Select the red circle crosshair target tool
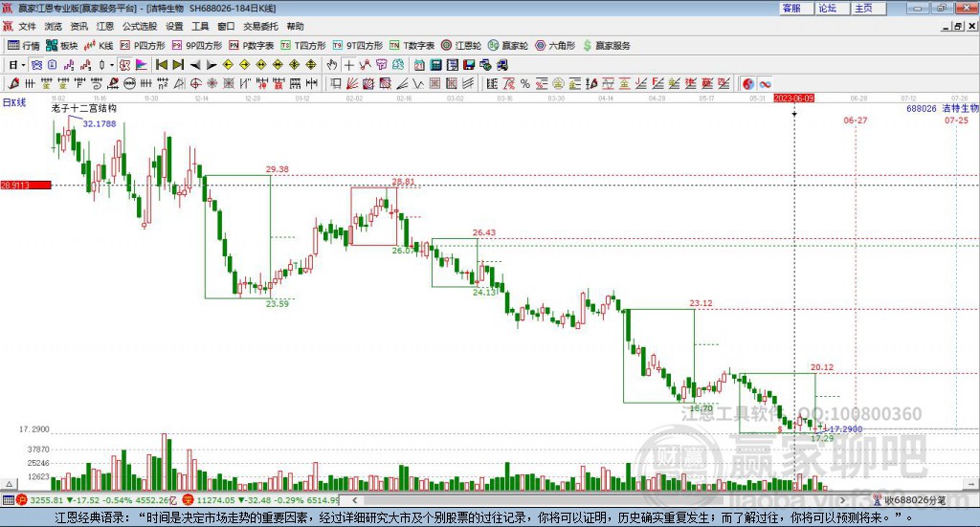Viewport: 980px width, 527px height. (195, 83)
